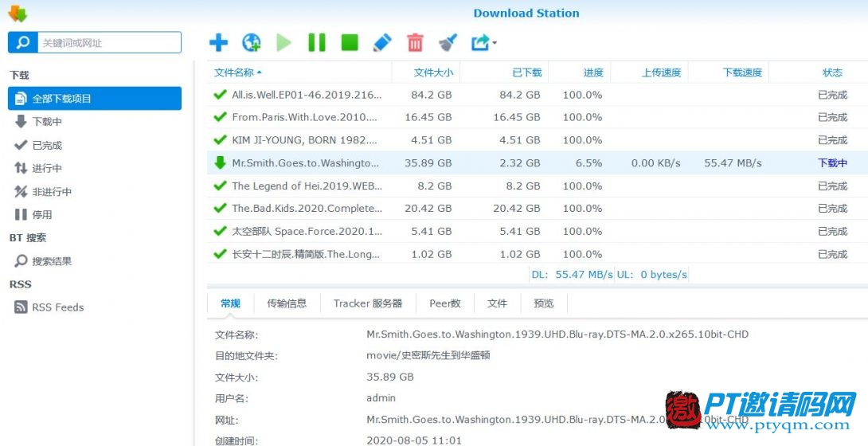Sort by 文件大小 column header
Screen dimensions: 868x446
point(426,72)
